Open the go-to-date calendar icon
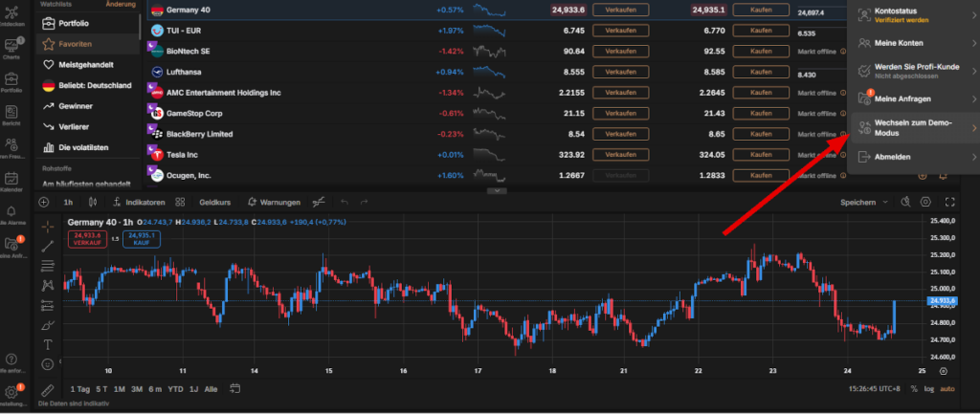Viewport: 980px width, 414px height. coord(235,388)
